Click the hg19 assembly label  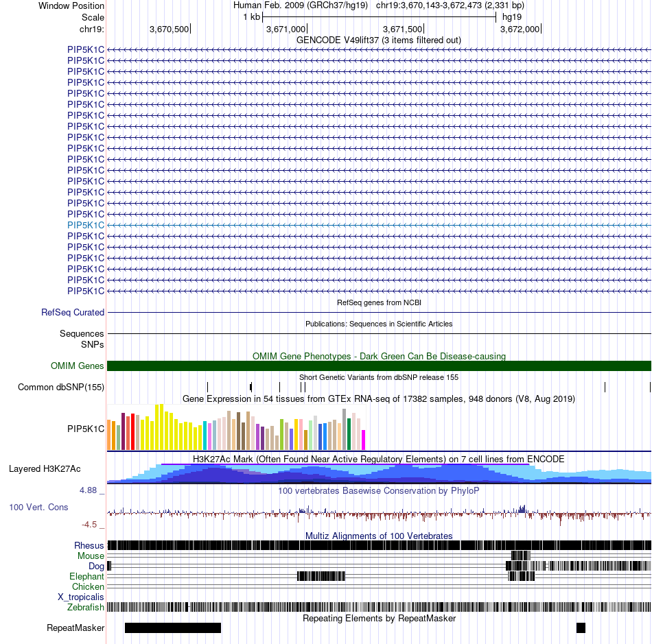click(x=512, y=17)
